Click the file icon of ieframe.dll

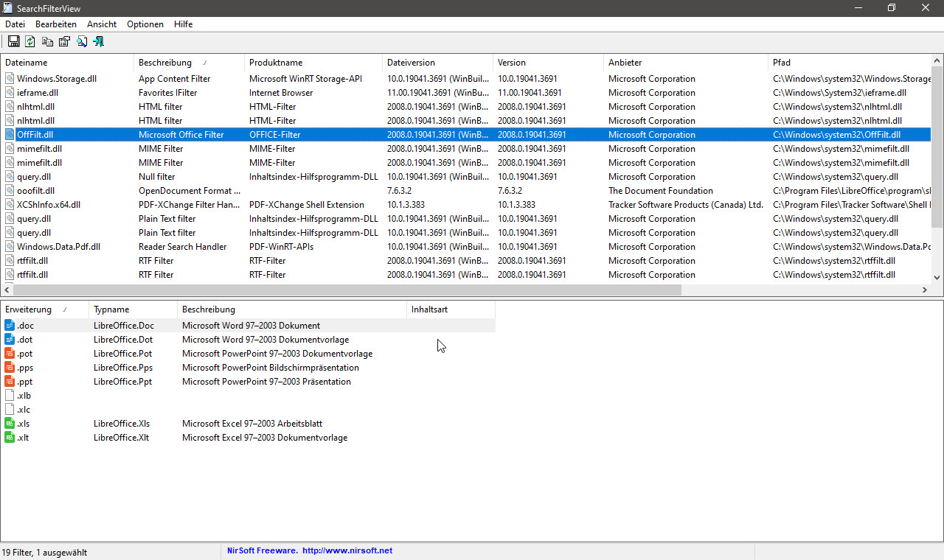point(10,92)
